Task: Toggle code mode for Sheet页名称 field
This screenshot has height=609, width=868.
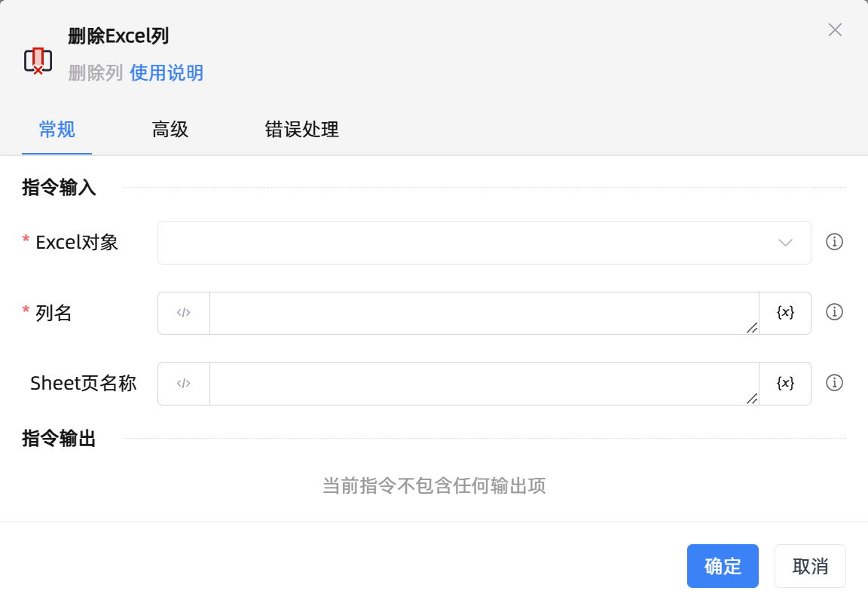Action: pyautogui.click(x=184, y=384)
